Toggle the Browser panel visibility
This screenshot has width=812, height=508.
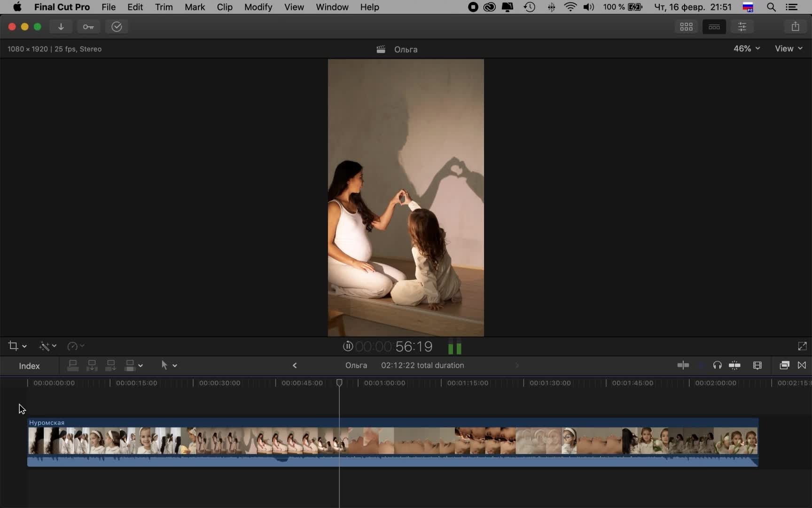(x=686, y=27)
